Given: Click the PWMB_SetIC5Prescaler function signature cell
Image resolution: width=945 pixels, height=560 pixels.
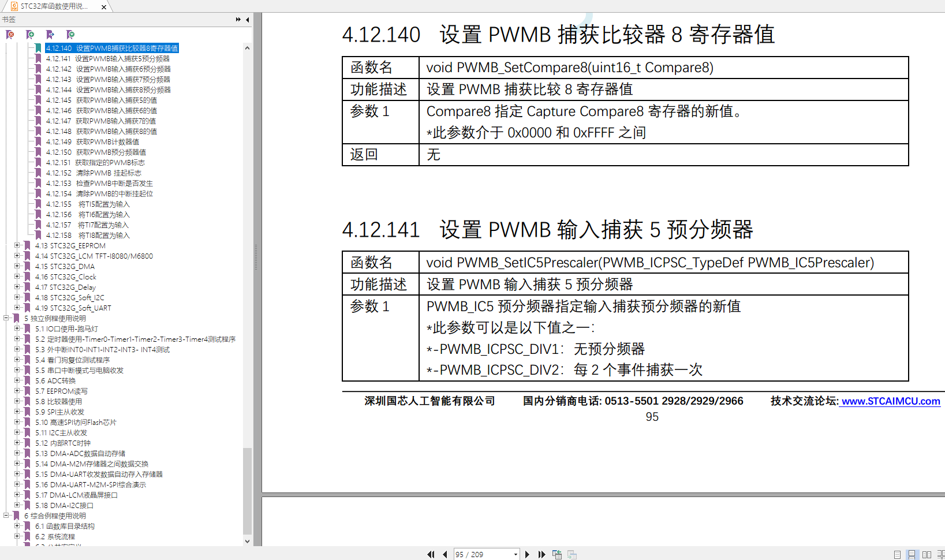Looking at the screenshot, I should [664, 263].
